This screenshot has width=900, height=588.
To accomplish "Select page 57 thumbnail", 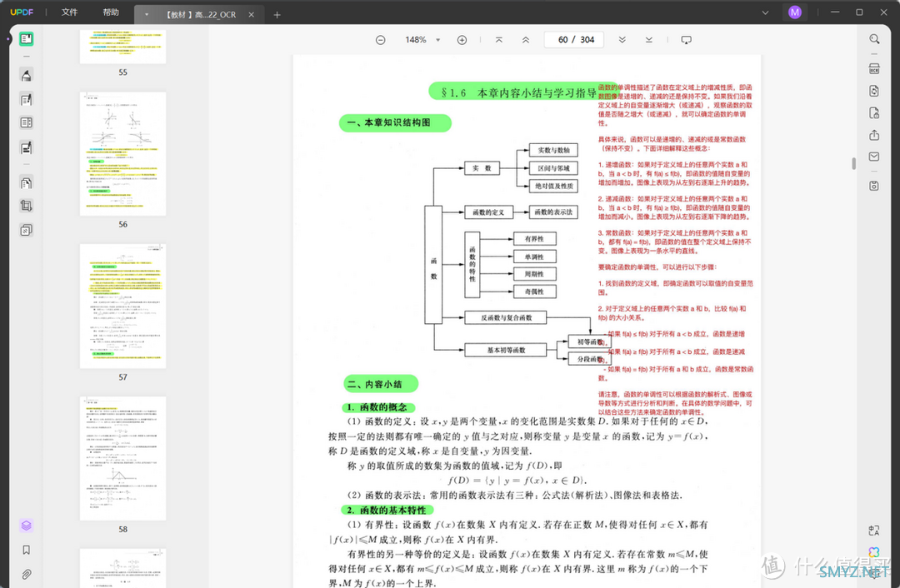I will tap(122, 306).
